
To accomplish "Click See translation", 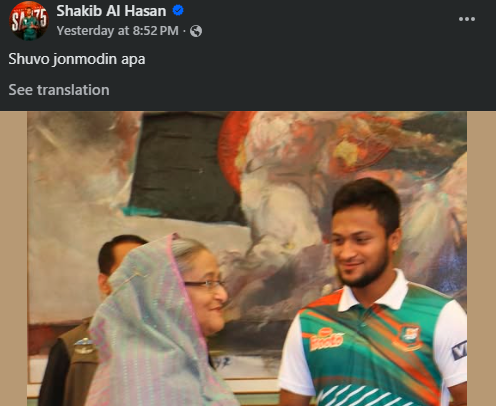I will (x=59, y=90).
